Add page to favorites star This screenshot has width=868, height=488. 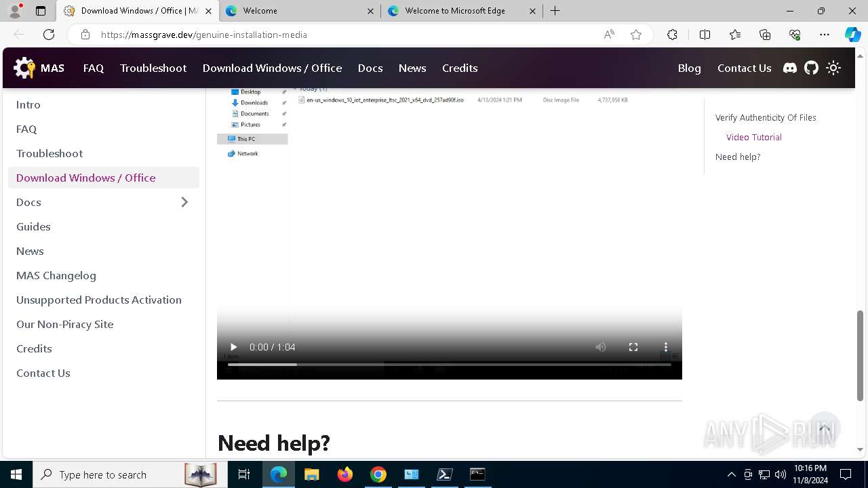coord(636,35)
